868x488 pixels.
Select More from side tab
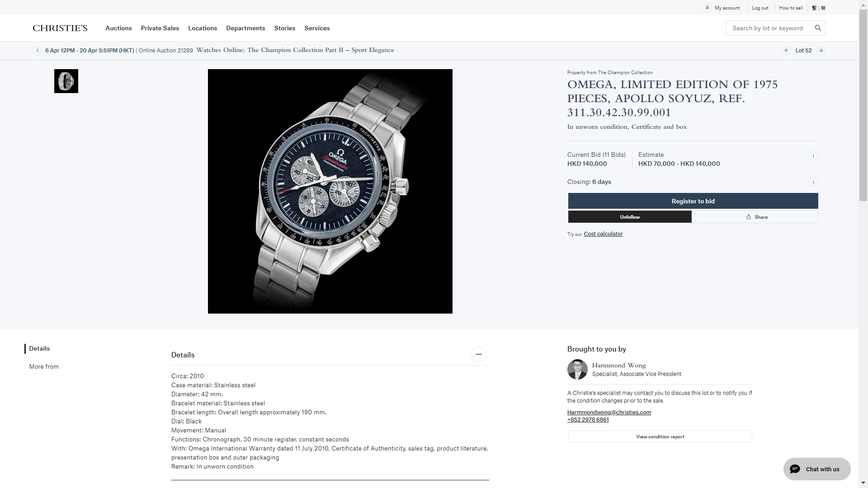click(44, 366)
